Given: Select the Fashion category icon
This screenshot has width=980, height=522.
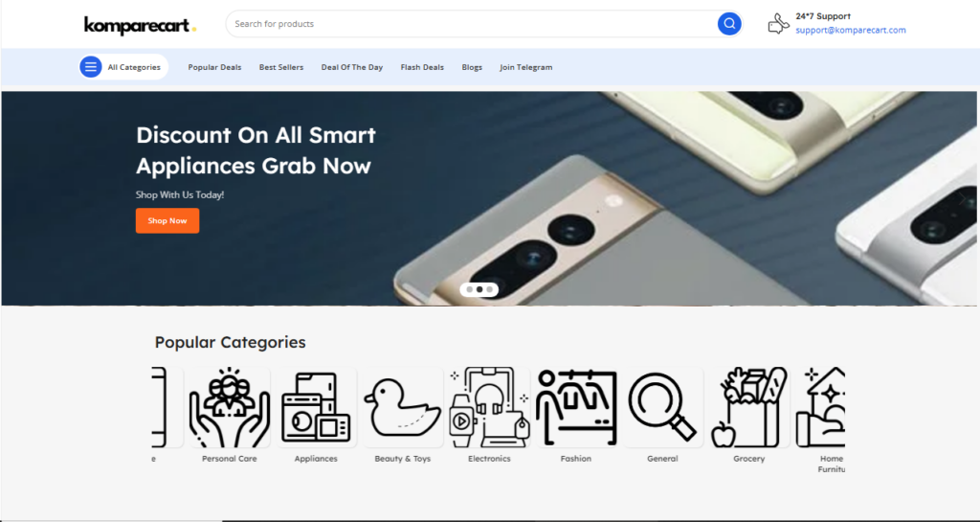Looking at the screenshot, I should tap(576, 408).
